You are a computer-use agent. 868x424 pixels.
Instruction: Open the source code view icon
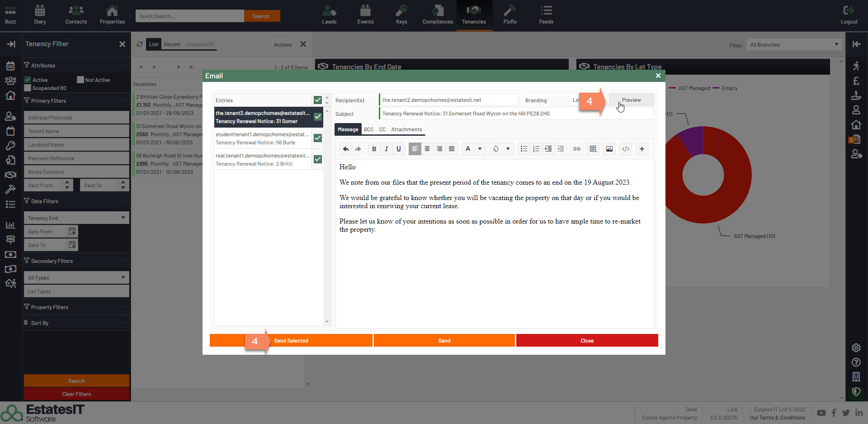(x=626, y=149)
